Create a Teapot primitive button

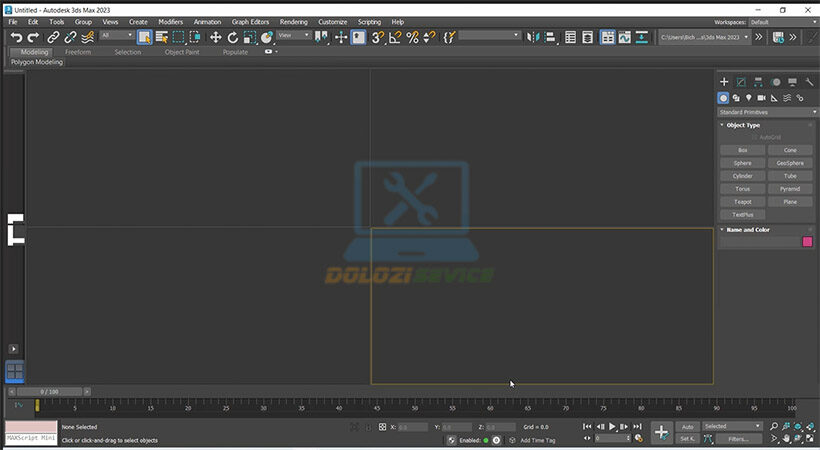pos(742,202)
